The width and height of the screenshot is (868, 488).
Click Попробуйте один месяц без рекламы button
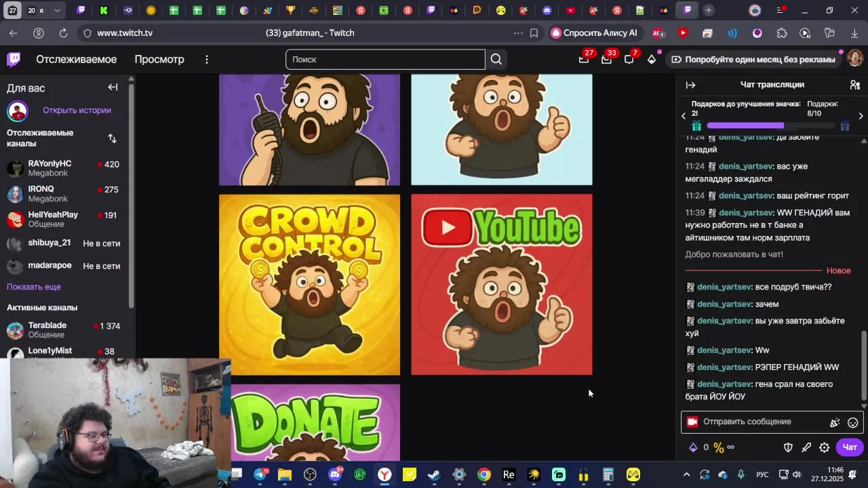click(753, 59)
